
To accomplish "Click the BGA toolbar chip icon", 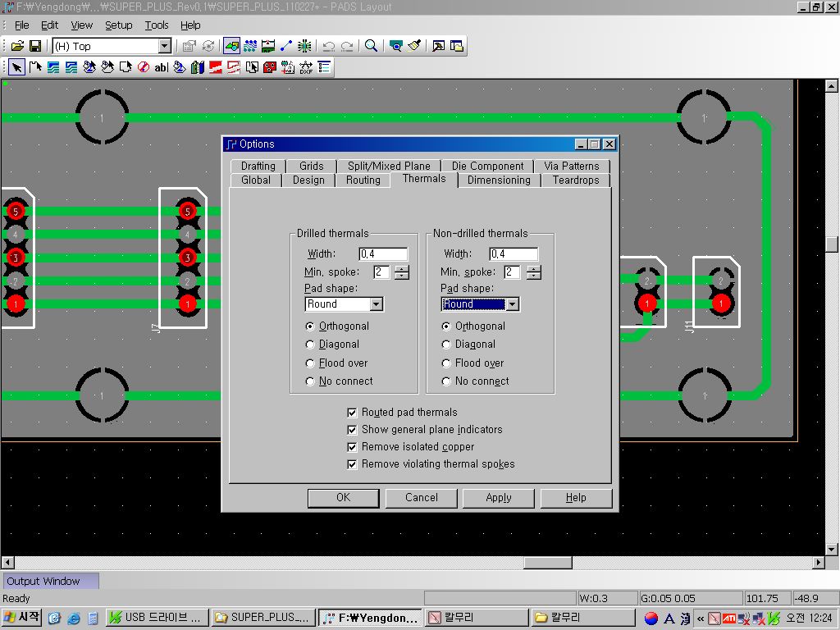I will [x=305, y=46].
